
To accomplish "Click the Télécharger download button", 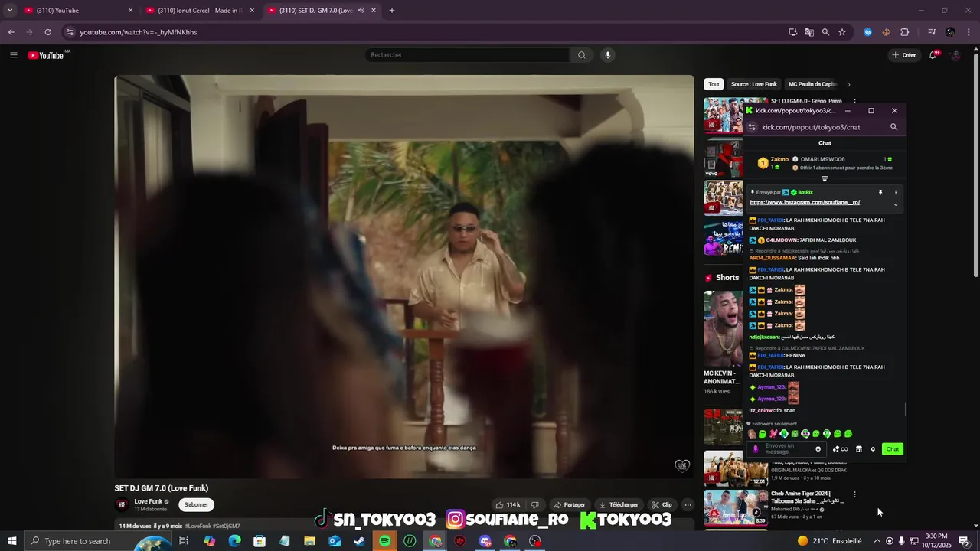I will 618,505.
